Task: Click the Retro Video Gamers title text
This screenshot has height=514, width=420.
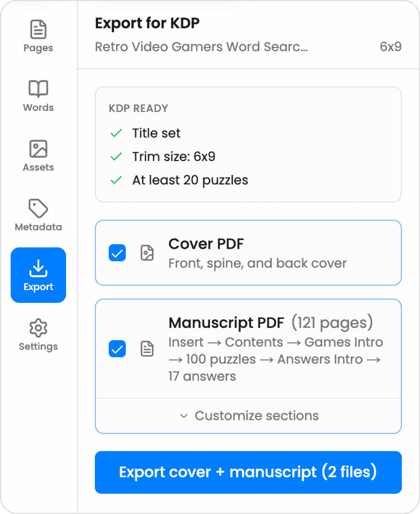Action: coord(201,47)
